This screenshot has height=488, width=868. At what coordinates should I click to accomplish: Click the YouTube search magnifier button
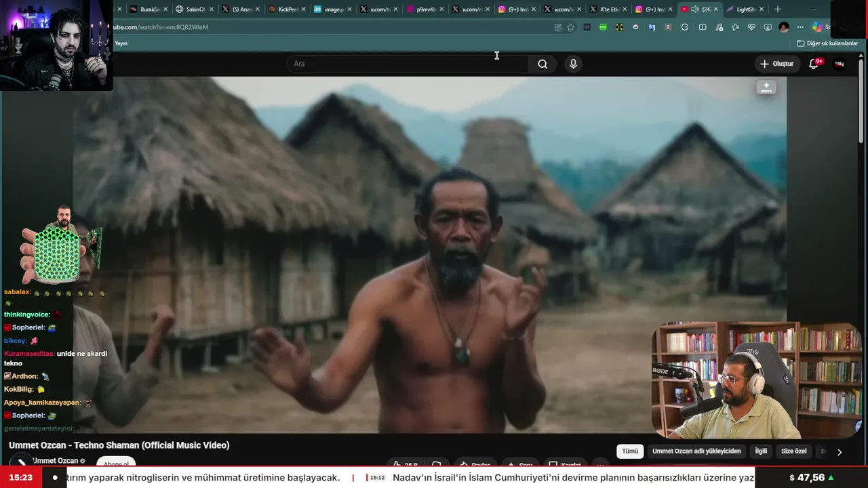pos(542,64)
